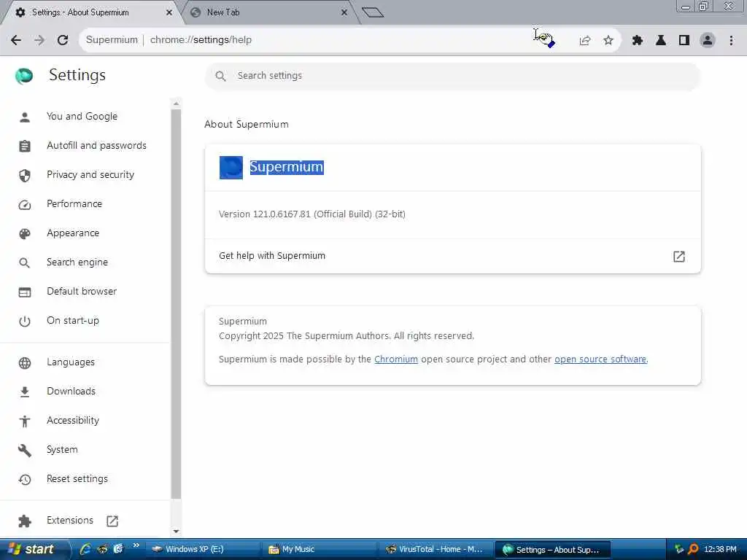Viewport: 747px width, 560px height.
Task: Expand the quick launch chevron
Action: 136,545
